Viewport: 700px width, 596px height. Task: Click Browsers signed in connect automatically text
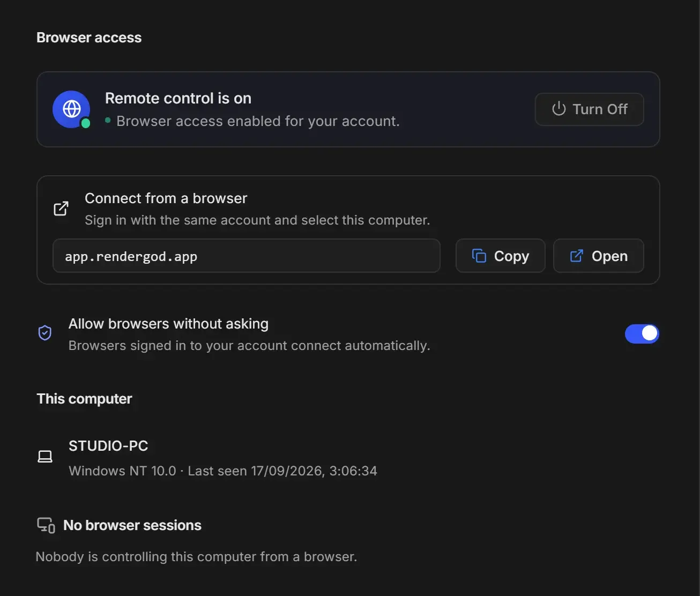click(x=249, y=346)
